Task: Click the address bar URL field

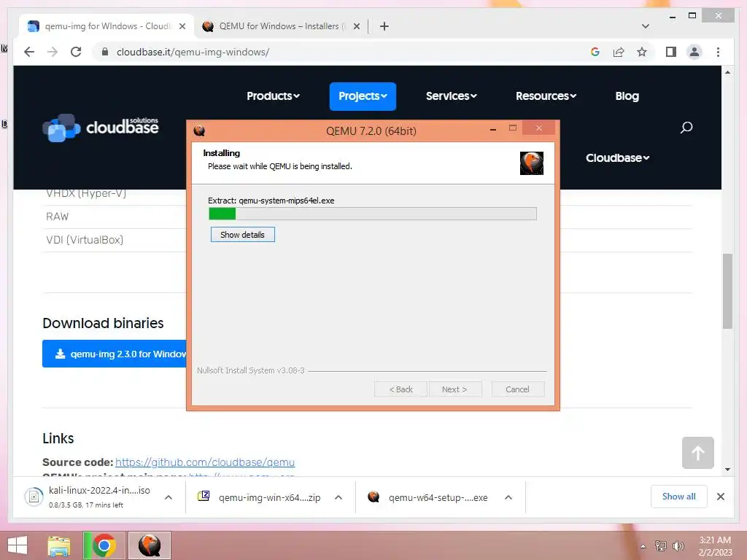Action: coord(343,52)
